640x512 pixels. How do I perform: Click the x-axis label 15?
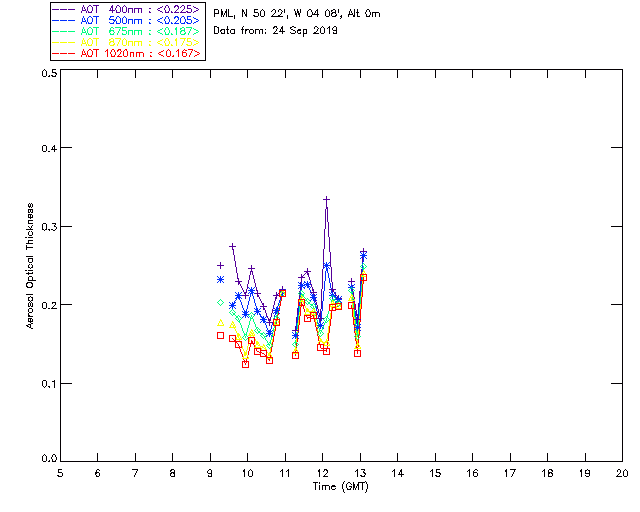click(435, 473)
